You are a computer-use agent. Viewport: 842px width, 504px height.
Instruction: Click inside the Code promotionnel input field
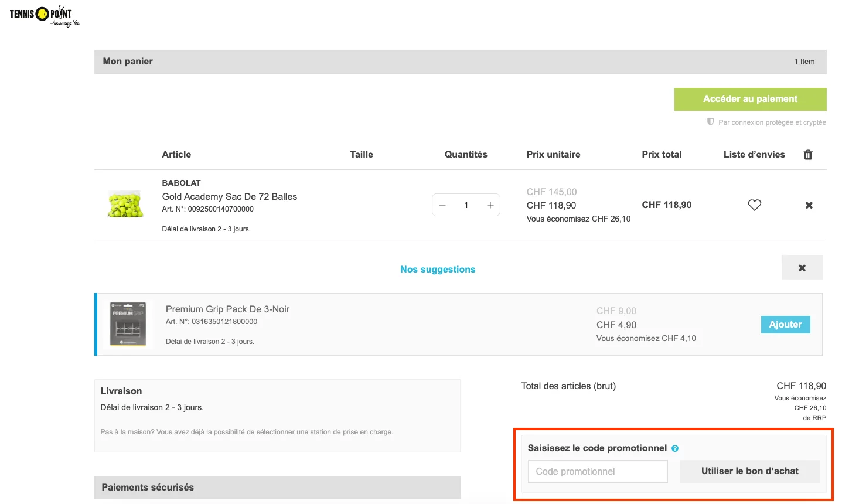[597, 471]
